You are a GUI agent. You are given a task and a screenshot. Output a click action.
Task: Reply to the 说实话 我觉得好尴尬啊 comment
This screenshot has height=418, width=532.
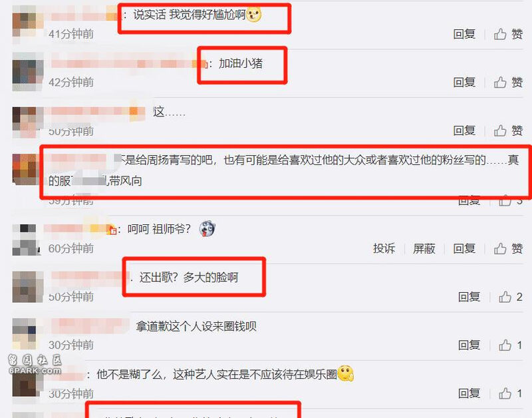[x=464, y=34]
